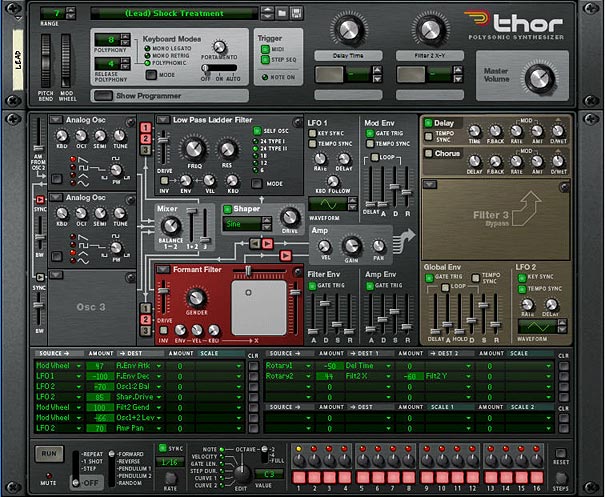The width and height of the screenshot is (605, 497).
Task: Click the ladder filter Drive slider
Action: (x=164, y=148)
